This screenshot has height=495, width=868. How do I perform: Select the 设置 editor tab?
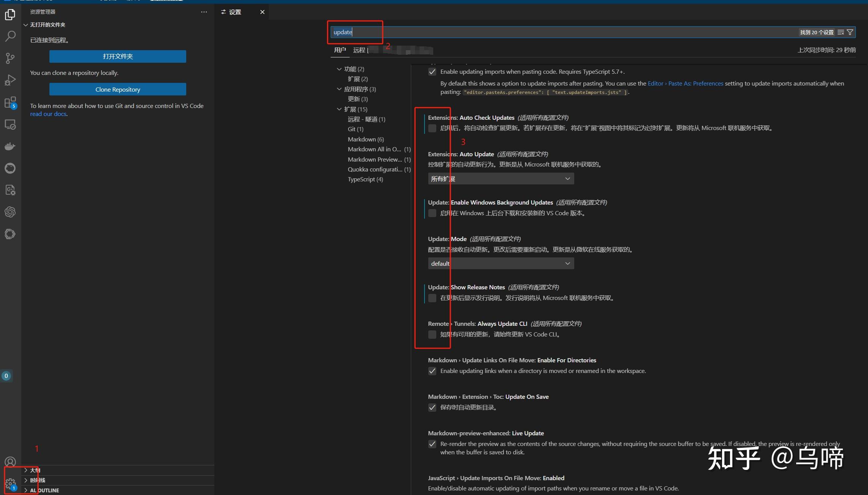(x=234, y=12)
